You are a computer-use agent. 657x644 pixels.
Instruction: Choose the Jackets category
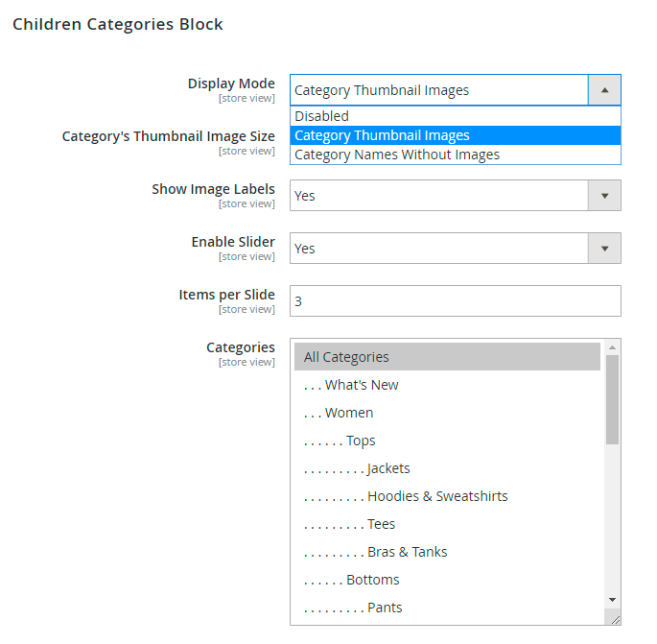point(388,468)
